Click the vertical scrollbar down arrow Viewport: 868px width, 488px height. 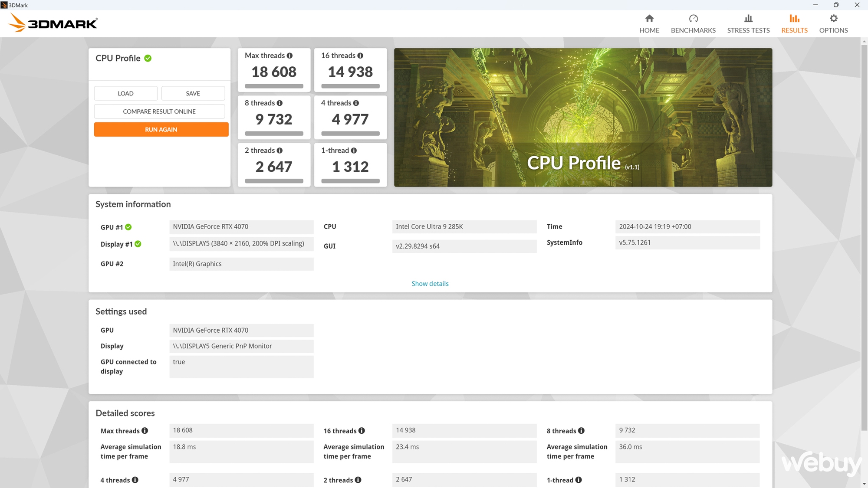864,484
